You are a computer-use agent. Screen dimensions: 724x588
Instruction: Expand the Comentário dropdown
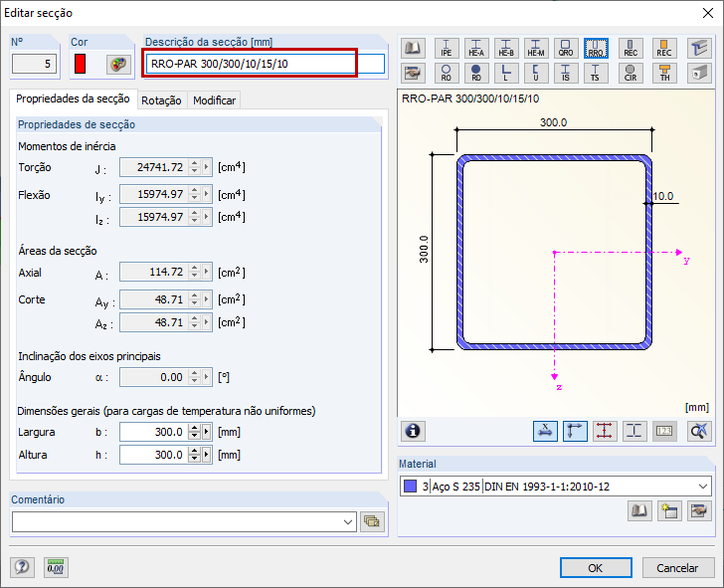[x=348, y=522]
